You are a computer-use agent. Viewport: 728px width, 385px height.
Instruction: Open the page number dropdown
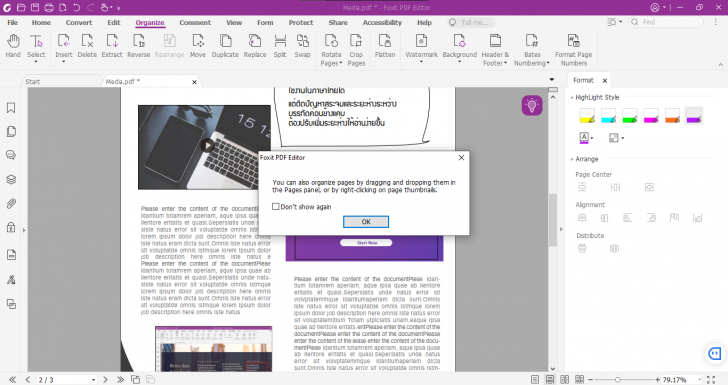(93, 380)
